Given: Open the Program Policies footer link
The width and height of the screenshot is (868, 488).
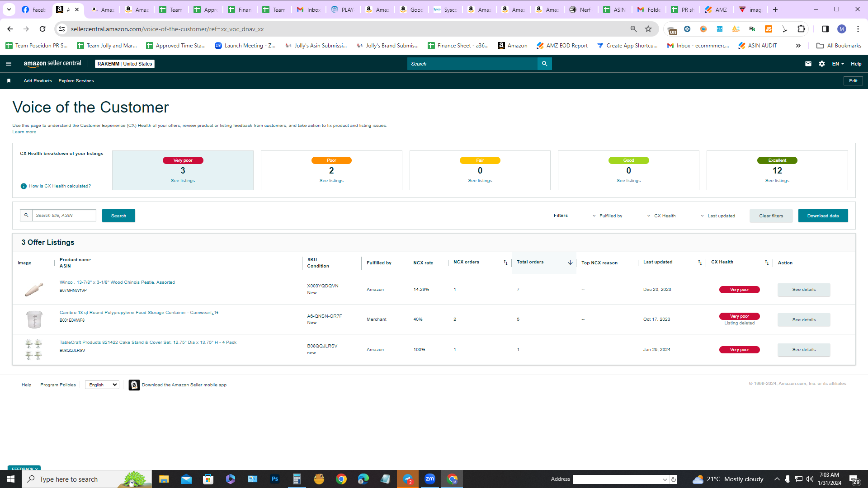Looking at the screenshot, I should point(58,385).
